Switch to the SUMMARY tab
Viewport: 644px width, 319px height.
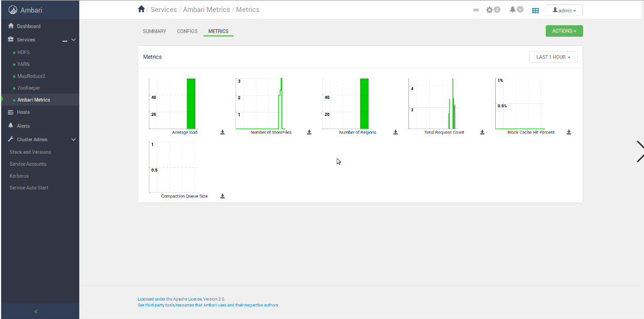155,31
